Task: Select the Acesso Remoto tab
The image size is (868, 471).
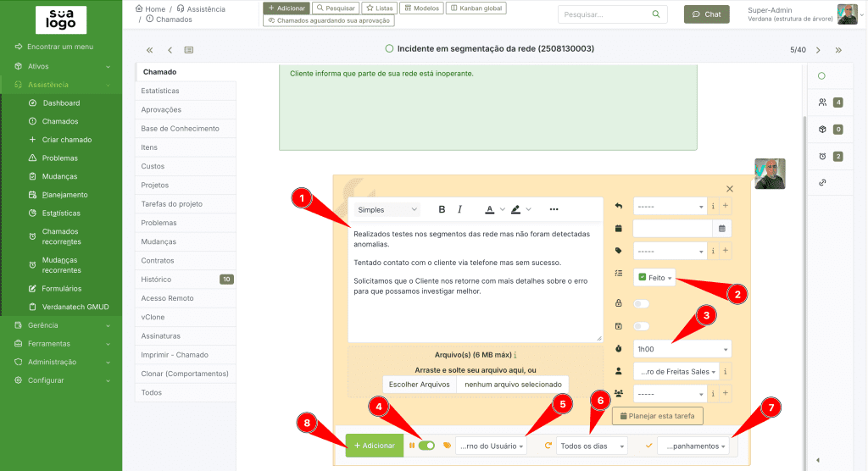Action: point(186,298)
